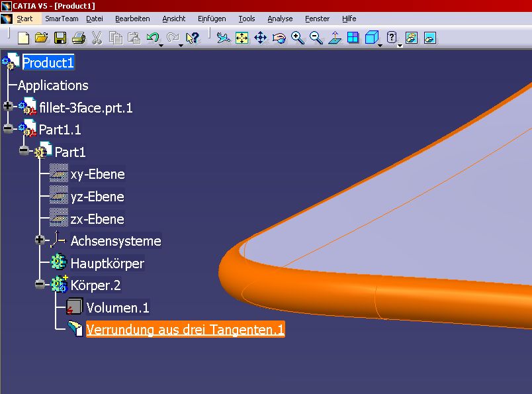Click the What's This help cursor icon

coord(192,38)
